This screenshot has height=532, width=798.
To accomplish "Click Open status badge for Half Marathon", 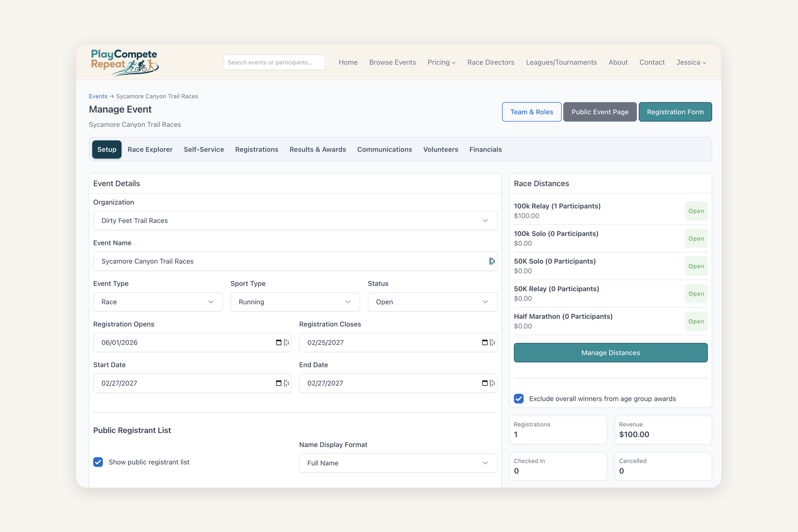I will tap(696, 321).
